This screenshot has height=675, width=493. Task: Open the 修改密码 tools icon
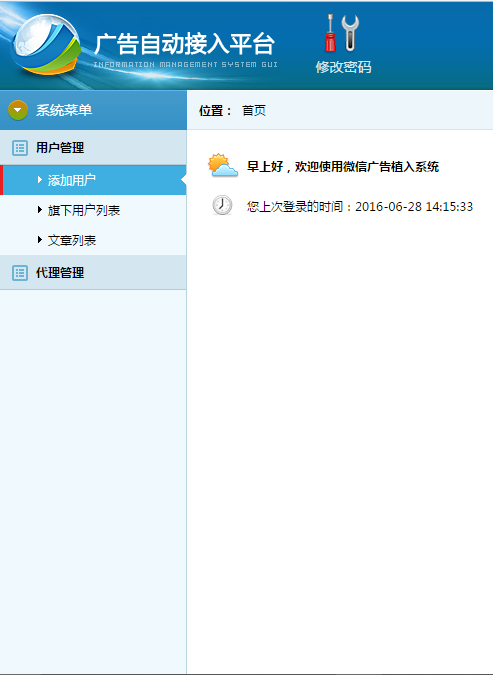coord(342,33)
